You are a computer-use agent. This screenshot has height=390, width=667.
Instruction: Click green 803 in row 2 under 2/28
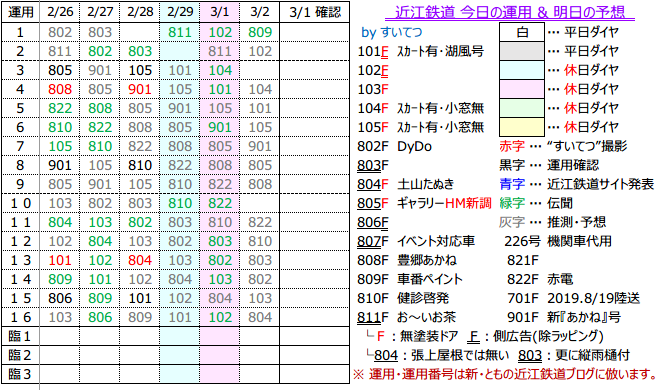tap(140, 51)
